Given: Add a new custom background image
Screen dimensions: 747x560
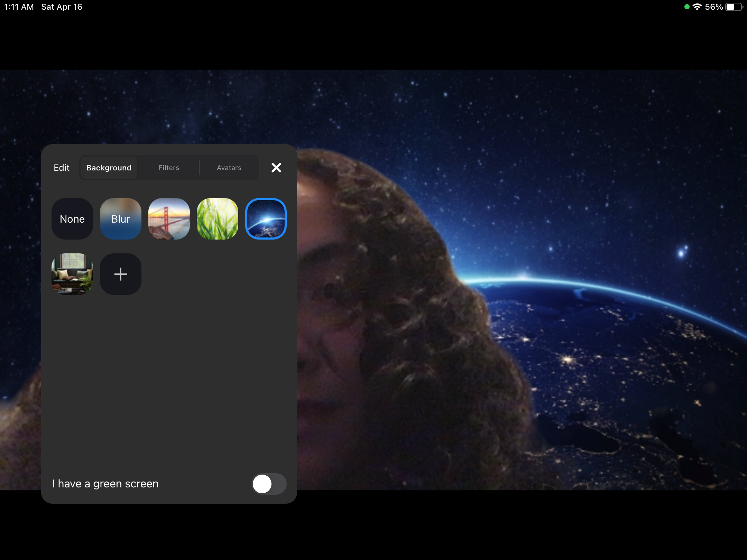Looking at the screenshot, I should pos(120,274).
